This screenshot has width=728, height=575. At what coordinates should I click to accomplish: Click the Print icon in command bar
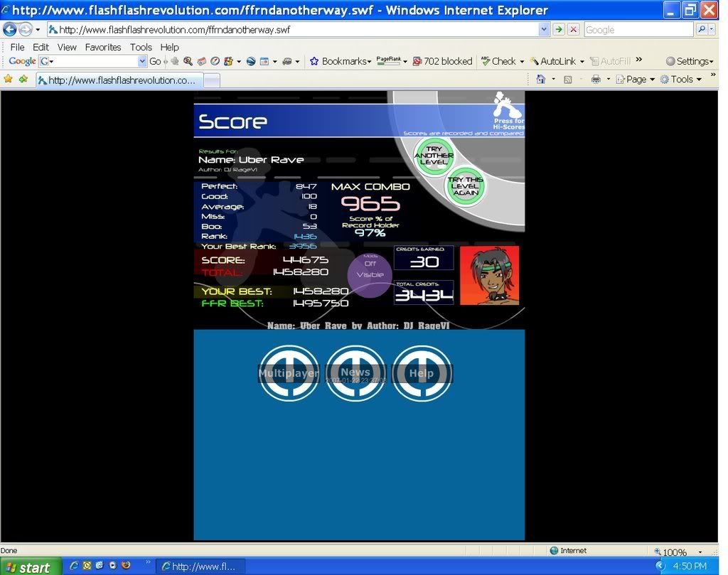pos(596,79)
